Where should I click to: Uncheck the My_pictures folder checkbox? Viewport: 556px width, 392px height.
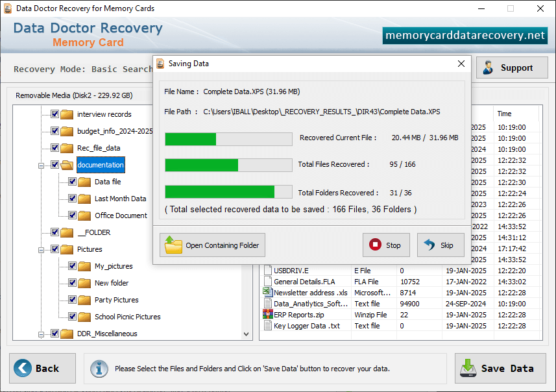[x=72, y=266]
